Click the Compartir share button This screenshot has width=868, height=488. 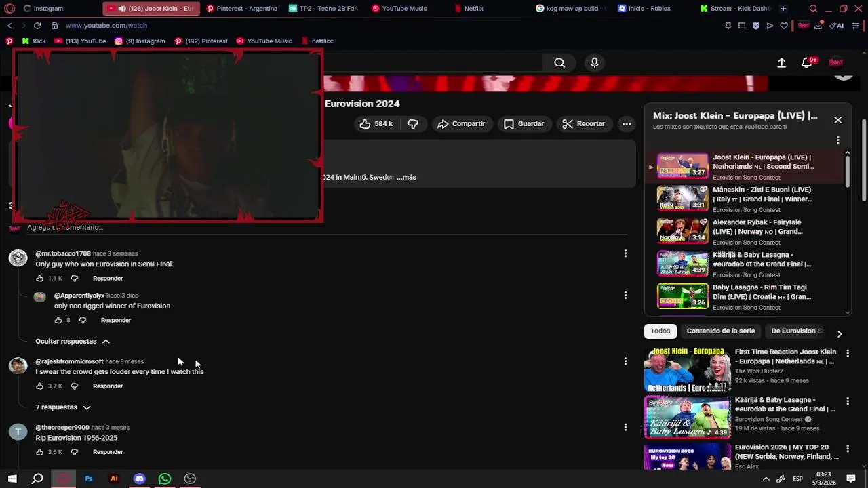click(461, 124)
